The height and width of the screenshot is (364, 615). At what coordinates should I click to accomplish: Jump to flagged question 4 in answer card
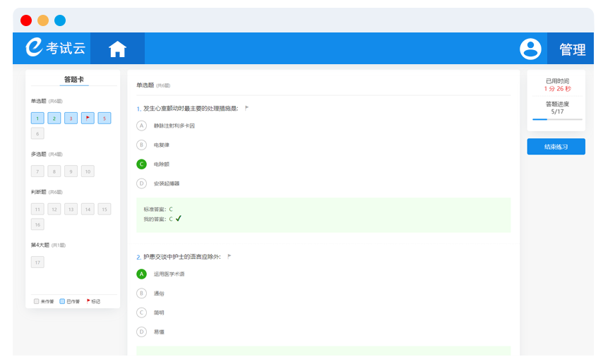pos(88,118)
